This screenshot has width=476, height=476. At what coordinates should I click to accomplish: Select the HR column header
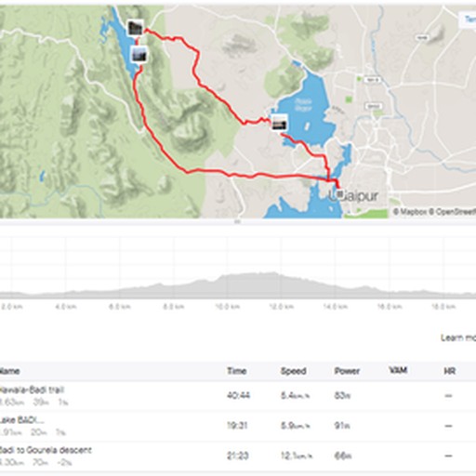[449, 371]
